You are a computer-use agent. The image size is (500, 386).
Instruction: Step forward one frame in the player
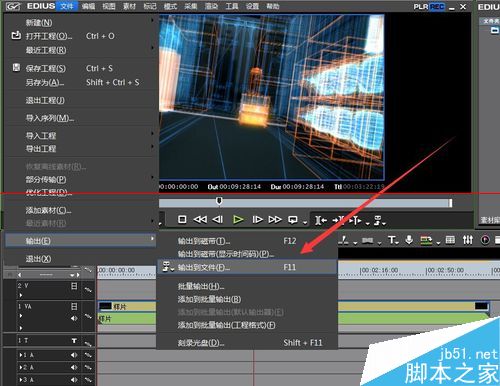257,219
